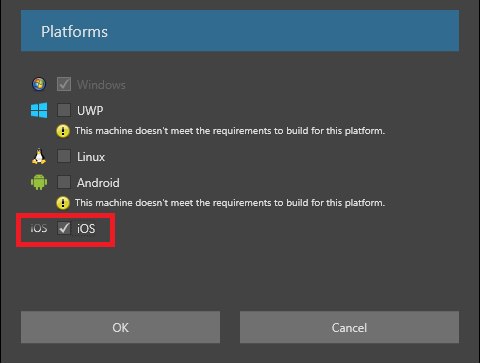Enable the UWP platform checkbox
The image size is (480, 363).
(x=64, y=110)
